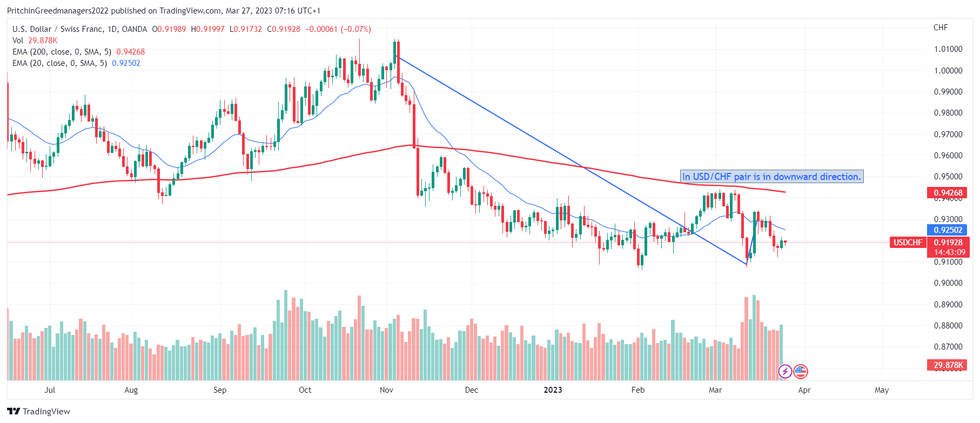Click the 'U.S. Dollar / Swiss Franc, 1D, OANDA' title

(x=79, y=29)
